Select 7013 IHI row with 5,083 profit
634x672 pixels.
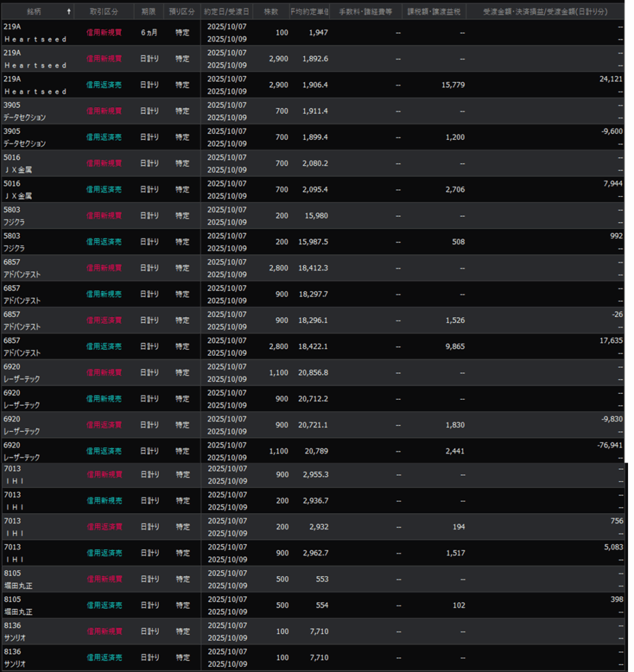(x=315, y=553)
